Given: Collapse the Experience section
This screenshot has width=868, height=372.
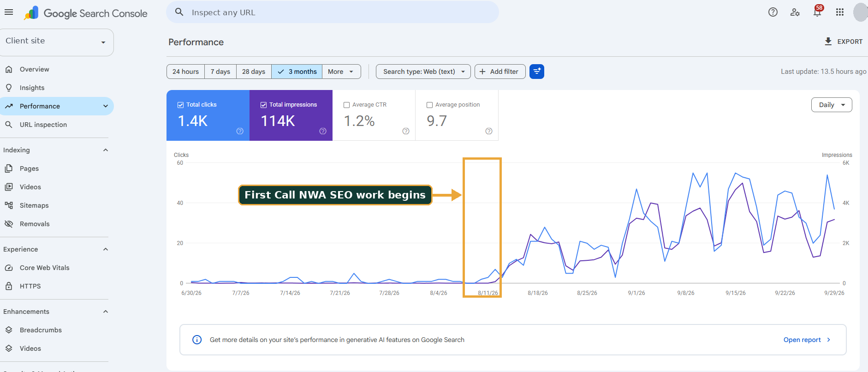Looking at the screenshot, I should click(x=106, y=249).
